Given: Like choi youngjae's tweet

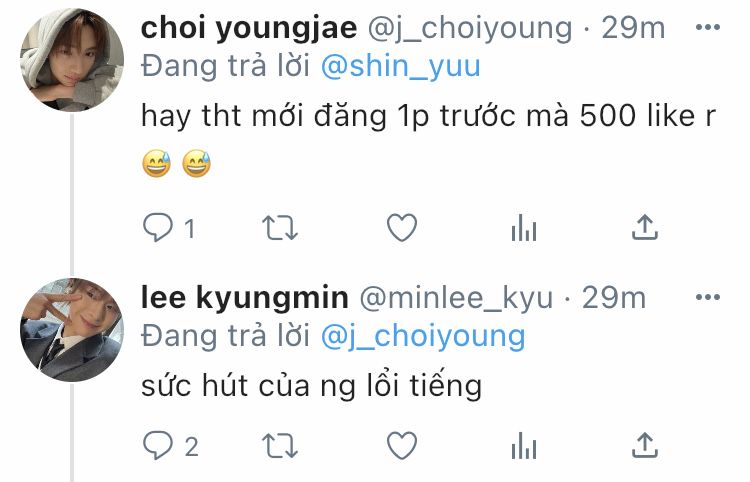Looking at the screenshot, I should pyautogui.click(x=402, y=228).
